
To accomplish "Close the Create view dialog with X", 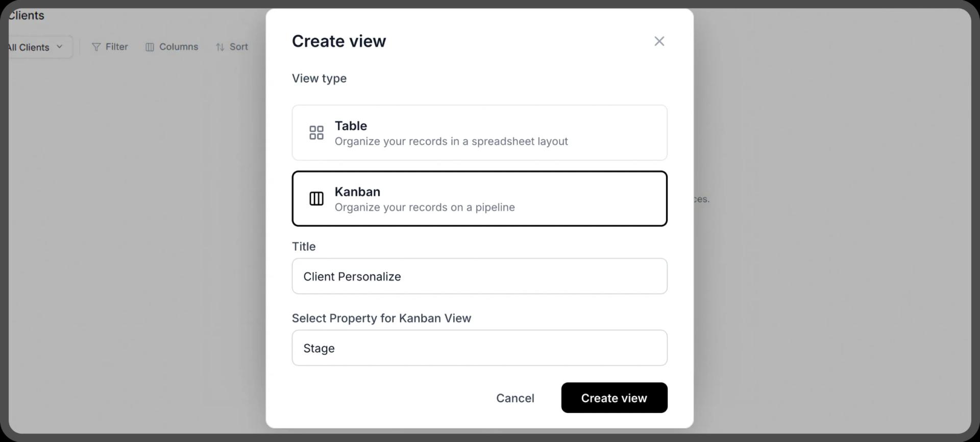I will click(x=659, y=41).
